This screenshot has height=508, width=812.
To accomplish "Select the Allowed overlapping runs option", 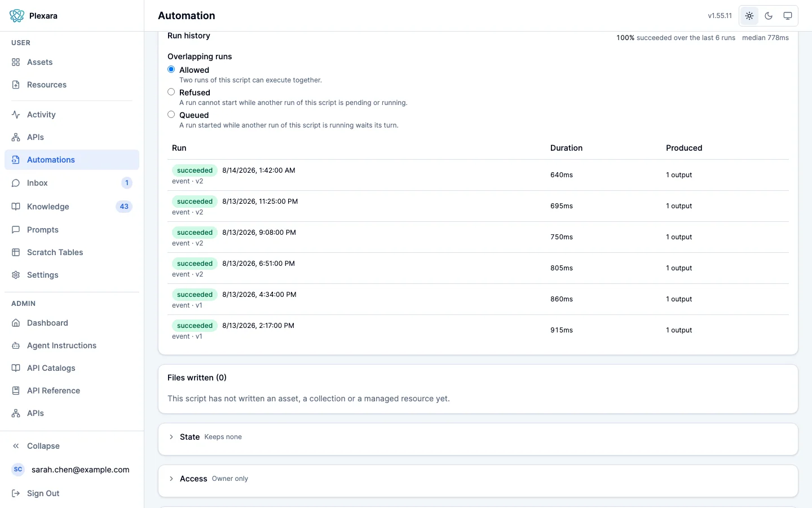I will coord(171,69).
